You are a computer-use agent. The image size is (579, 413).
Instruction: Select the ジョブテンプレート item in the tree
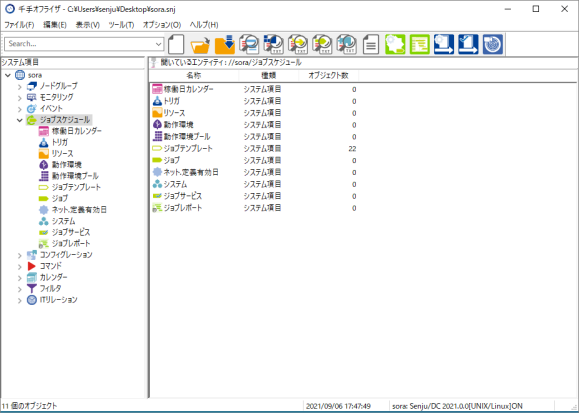[x=76, y=187]
